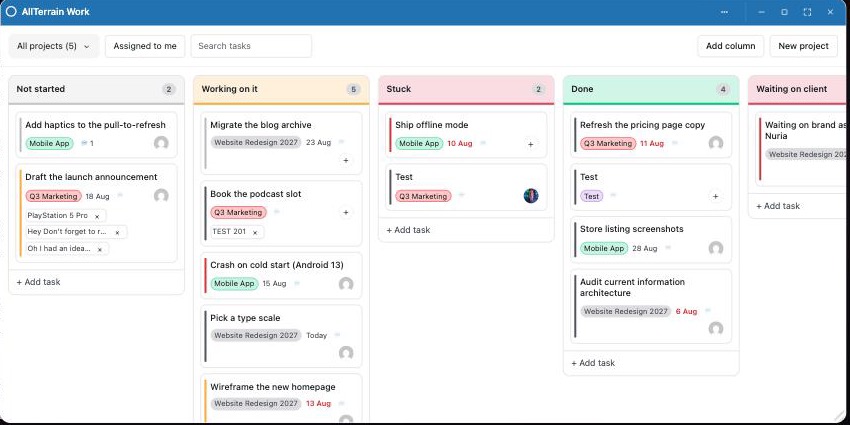The height and width of the screenshot is (425, 850).
Task: Click comment icon on Pick a type scale card
Action: pyautogui.click(x=337, y=335)
